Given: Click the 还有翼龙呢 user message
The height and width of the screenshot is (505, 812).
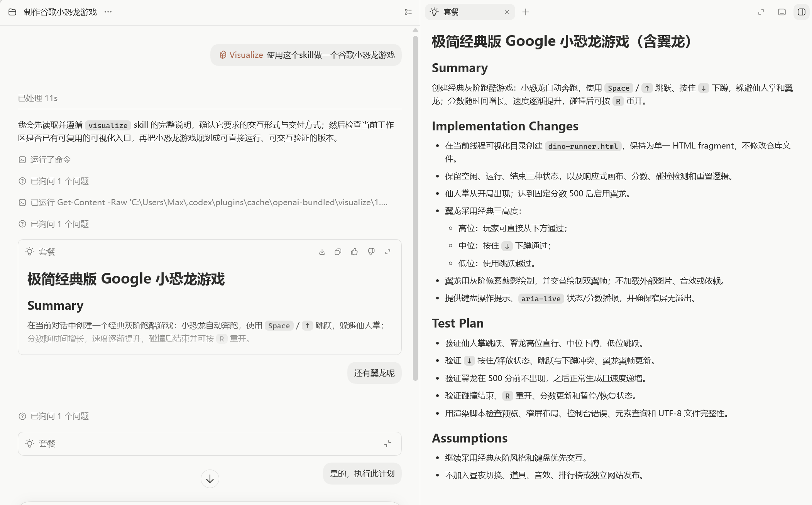Looking at the screenshot, I should (374, 373).
